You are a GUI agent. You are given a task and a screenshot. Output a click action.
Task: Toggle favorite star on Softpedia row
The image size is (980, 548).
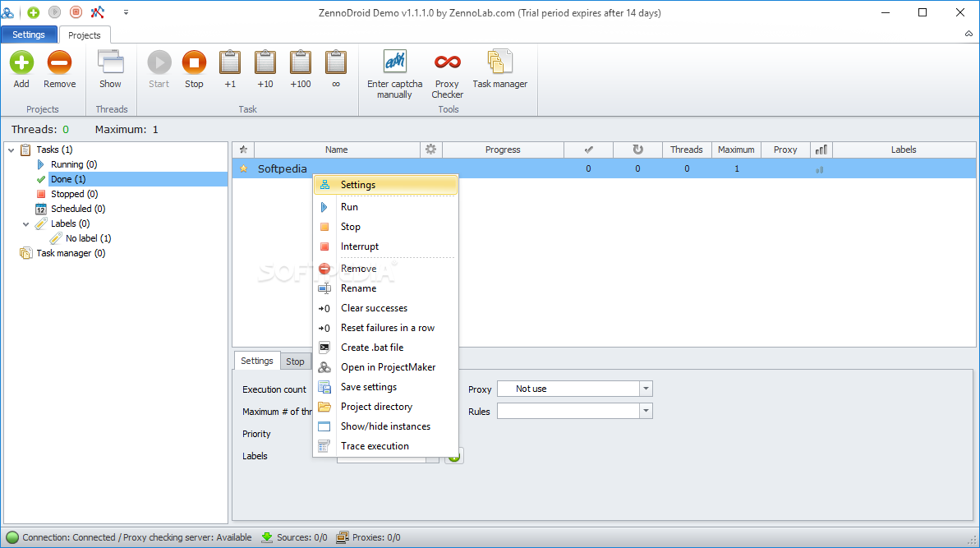point(244,168)
